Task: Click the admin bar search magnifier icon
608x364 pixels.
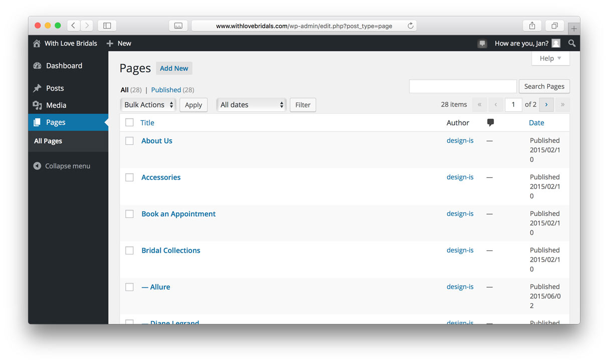Action: (x=572, y=44)
